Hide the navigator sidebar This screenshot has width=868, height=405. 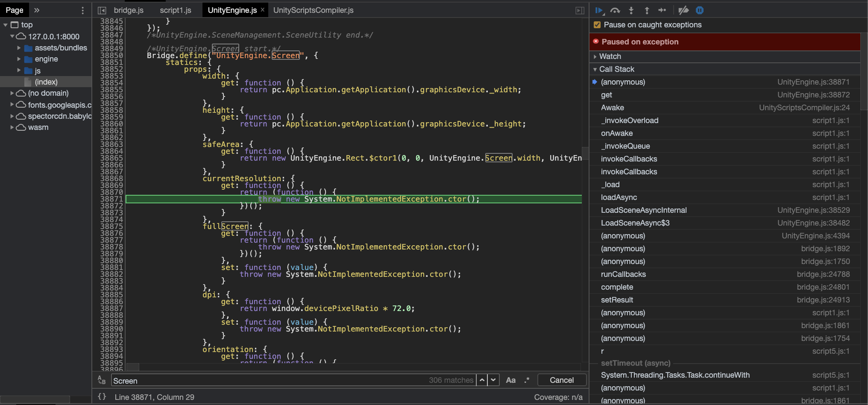102,10
